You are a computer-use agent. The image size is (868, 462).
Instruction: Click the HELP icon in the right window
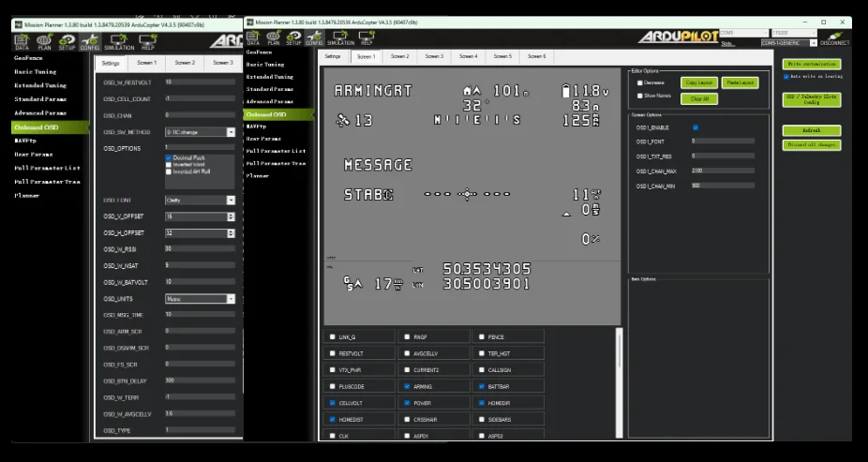tap(367, 37)
